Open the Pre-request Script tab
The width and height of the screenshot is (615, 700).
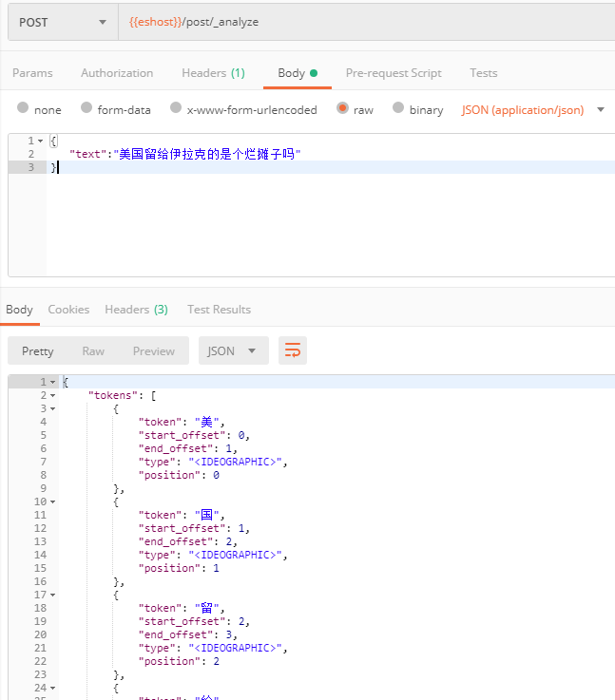(x=394, y=73)
